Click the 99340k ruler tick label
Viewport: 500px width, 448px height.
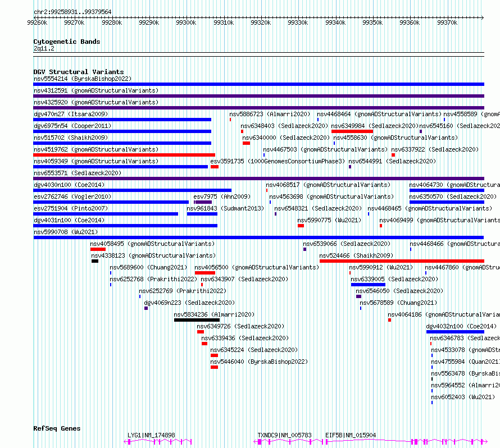pyautogui.click(x=335, y=22)
